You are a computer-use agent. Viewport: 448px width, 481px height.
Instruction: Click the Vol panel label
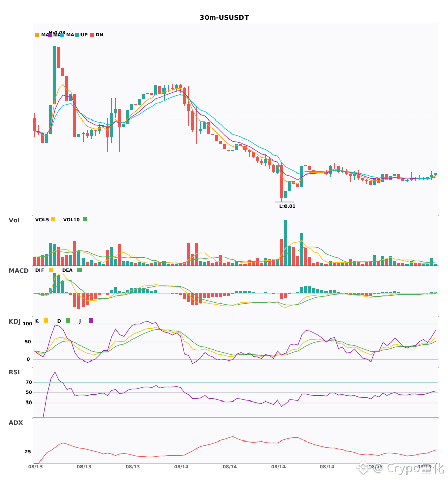pos(14,220)
